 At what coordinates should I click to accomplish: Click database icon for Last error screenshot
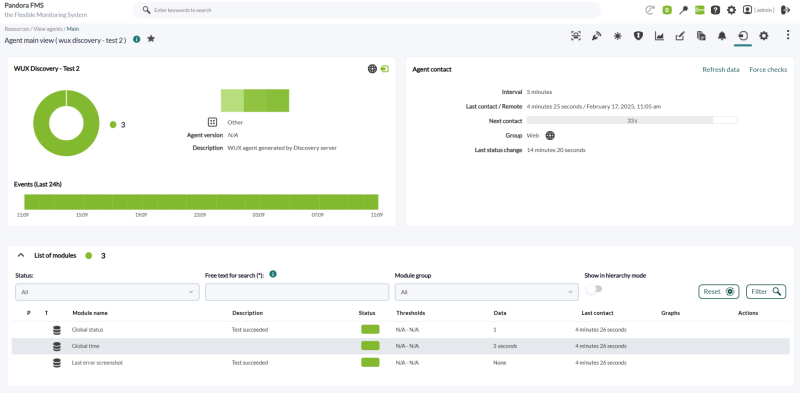click(x=57, y=362)
